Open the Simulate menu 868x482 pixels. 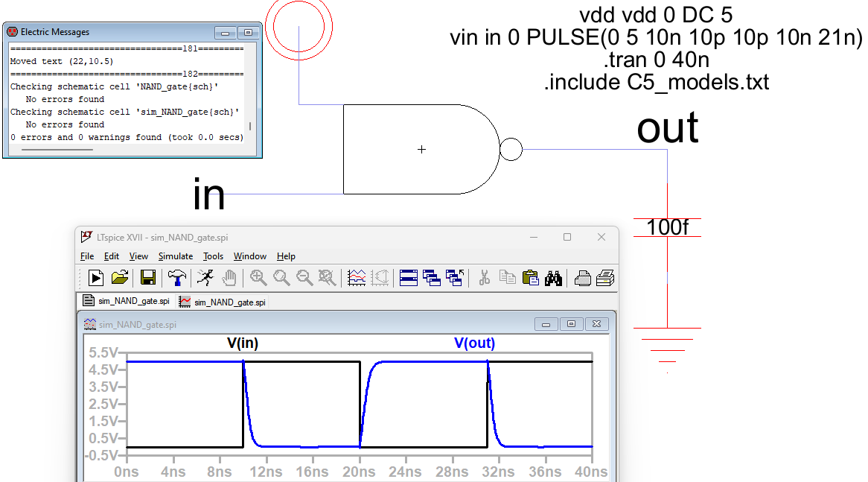coord(176,256)
